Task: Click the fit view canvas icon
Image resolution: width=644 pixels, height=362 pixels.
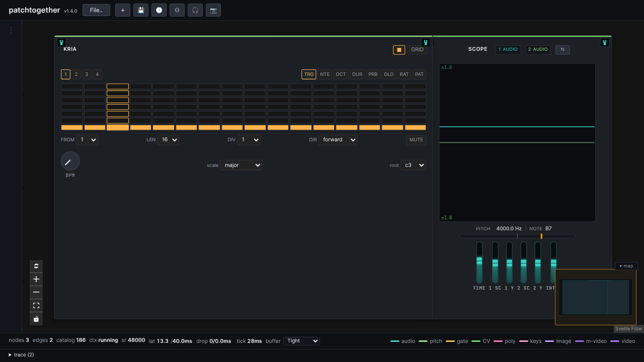Action: click(x=36, y=305)
